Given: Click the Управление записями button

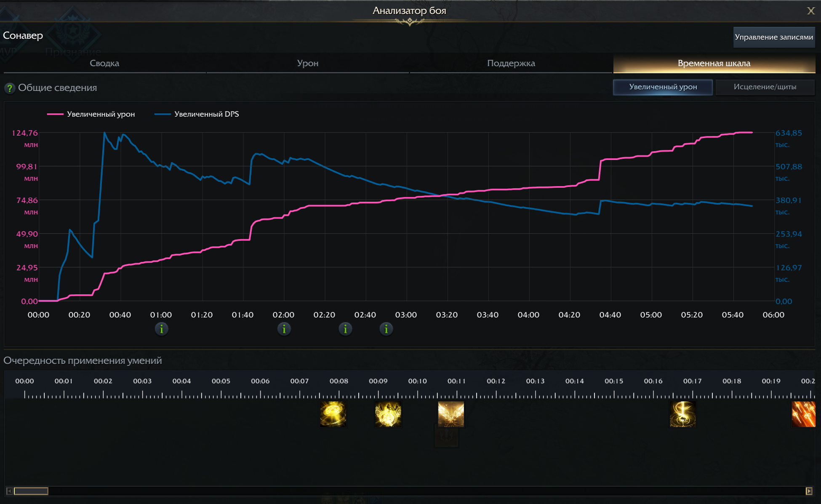Looking at the screenshot, I should point(774,37).
